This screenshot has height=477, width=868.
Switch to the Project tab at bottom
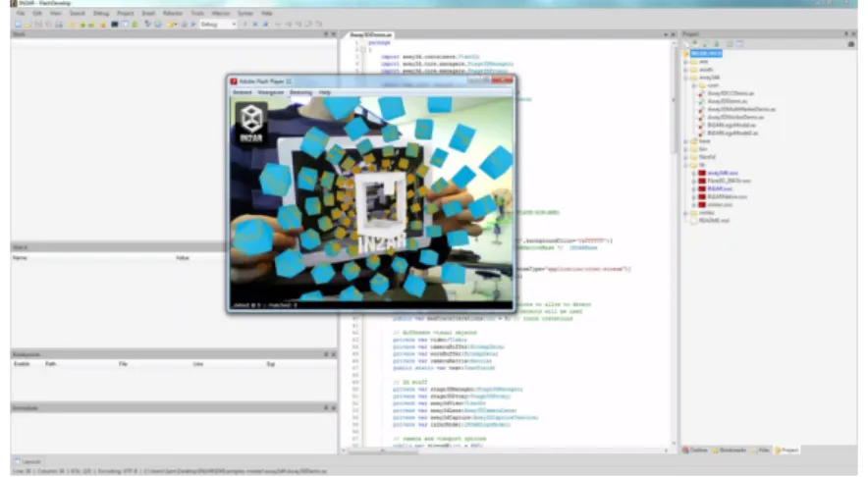point(787,450)
